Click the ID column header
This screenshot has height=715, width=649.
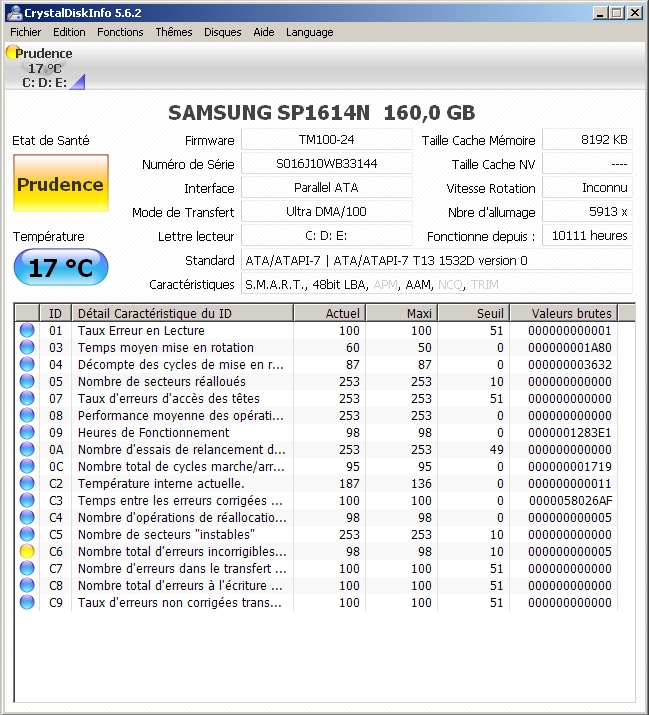[x=56, y=313]
